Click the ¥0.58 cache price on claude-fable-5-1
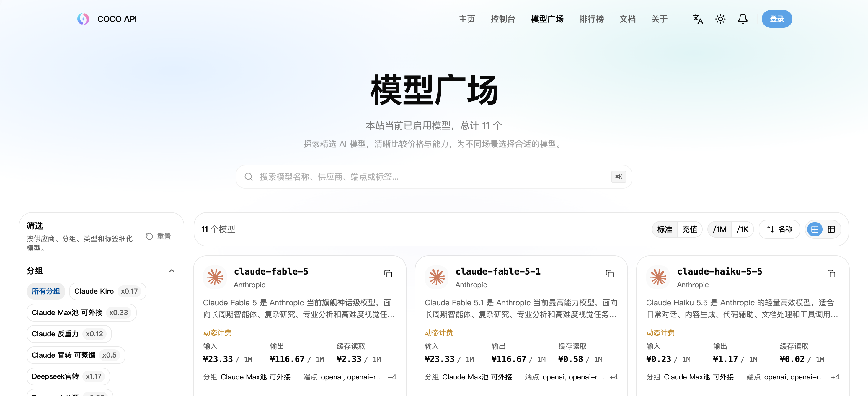 570,359
